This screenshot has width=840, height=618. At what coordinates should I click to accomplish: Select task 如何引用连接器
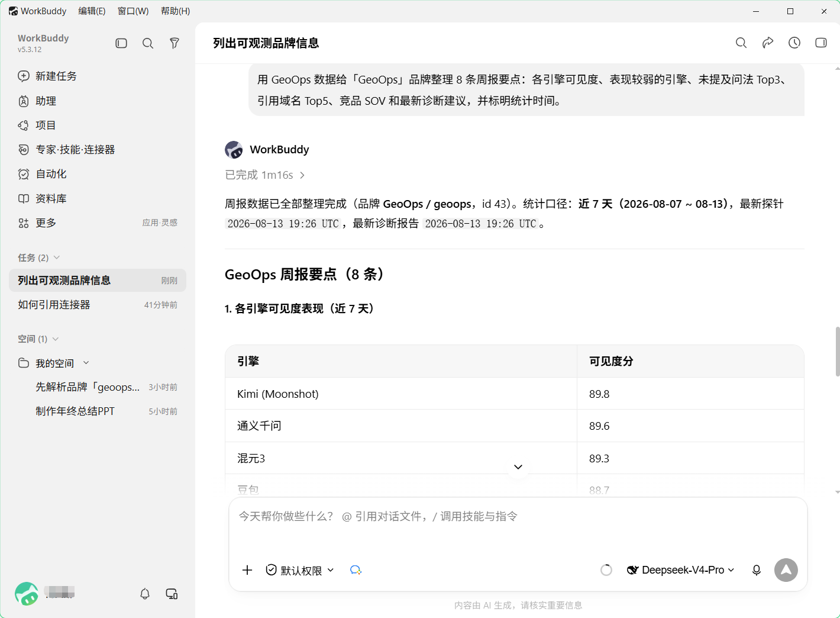click(x=98, y=305)
